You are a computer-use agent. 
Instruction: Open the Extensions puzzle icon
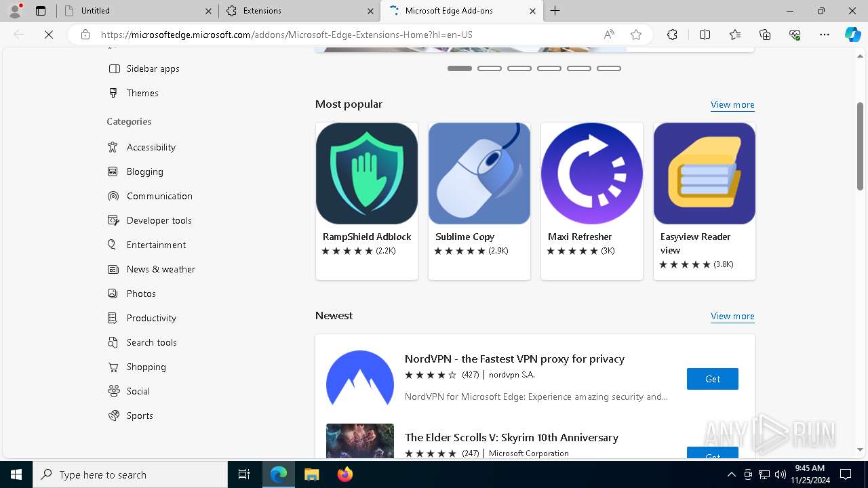click(672, 35)
